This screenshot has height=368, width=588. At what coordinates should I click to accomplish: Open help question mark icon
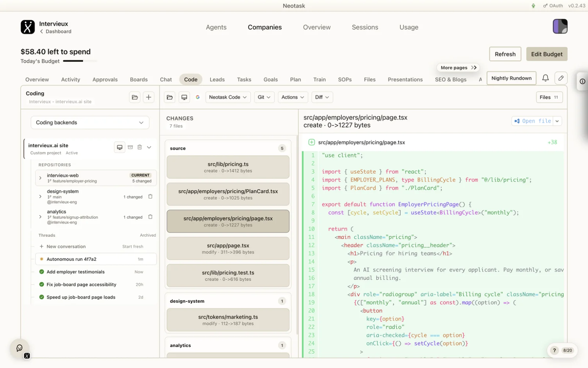[555, 350]
